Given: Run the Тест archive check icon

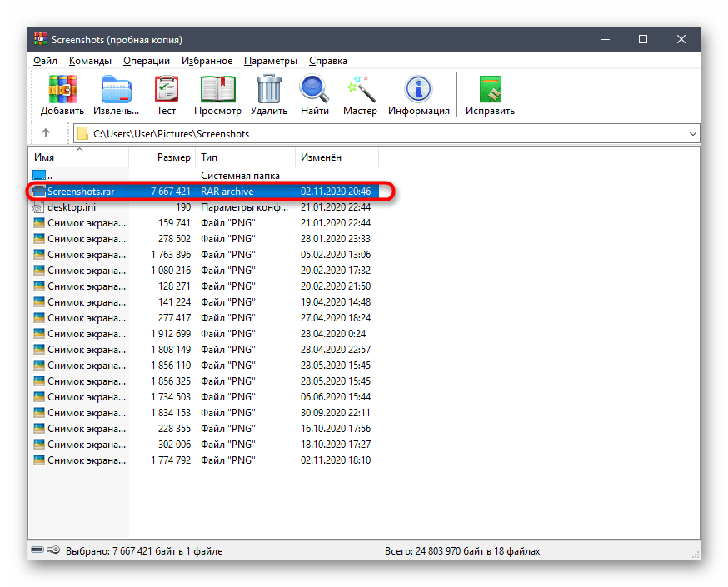Looking at the screenshot, I should coord(167,89).
